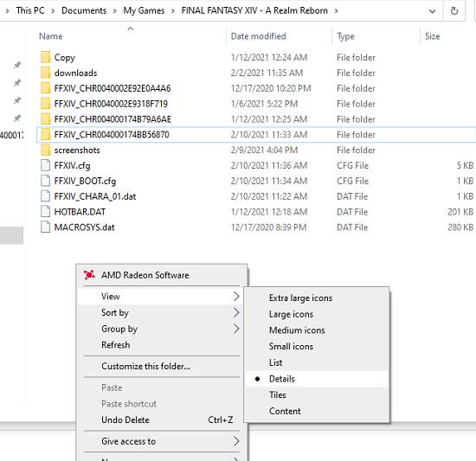This screenshot has width=476, height=461.
Task: Click the last pin icon in navigation pane
Action: point(17,118)
